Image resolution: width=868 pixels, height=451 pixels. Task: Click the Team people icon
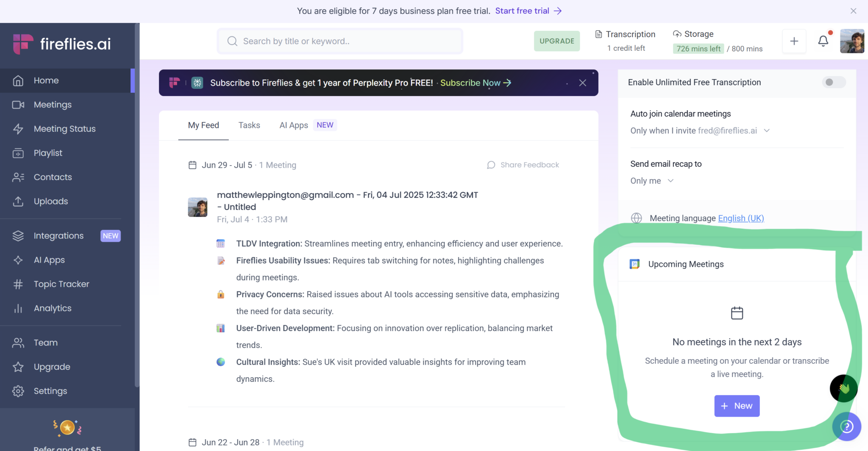pos(18,343)
